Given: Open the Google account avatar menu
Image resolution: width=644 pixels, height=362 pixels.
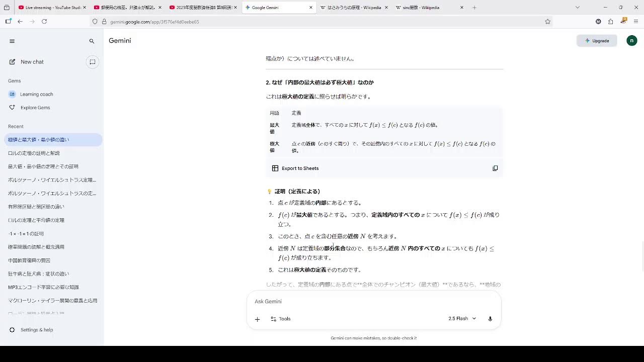Looking at the screenshot, I should [632, 41].
